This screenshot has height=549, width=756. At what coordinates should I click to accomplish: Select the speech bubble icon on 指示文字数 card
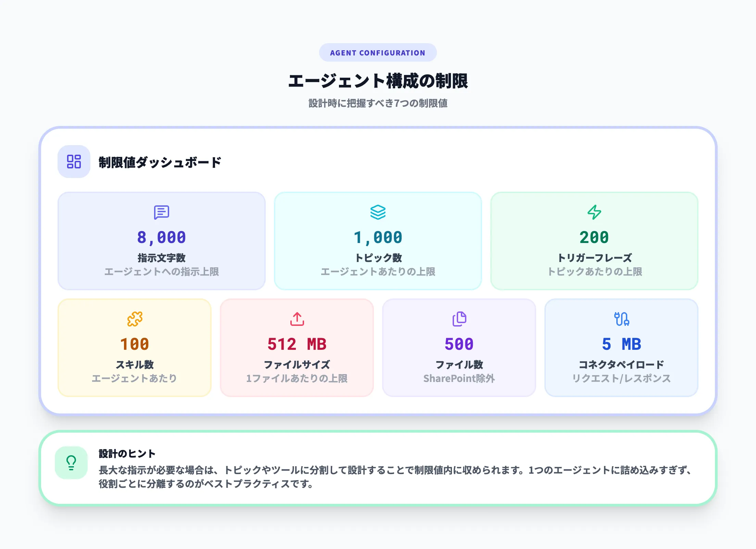[161, 212]
